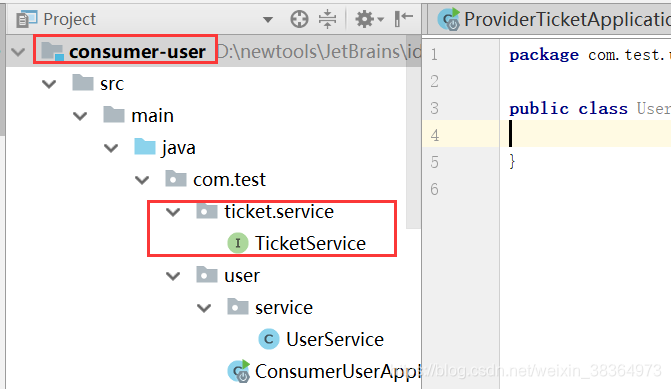Click the project path text next to consumer-user

tap(319, 52)
